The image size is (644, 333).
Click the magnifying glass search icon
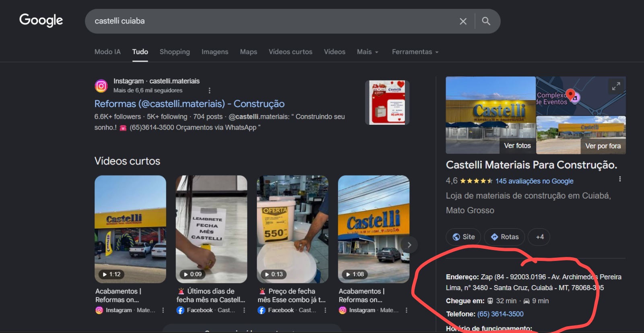tap(486, 21)
